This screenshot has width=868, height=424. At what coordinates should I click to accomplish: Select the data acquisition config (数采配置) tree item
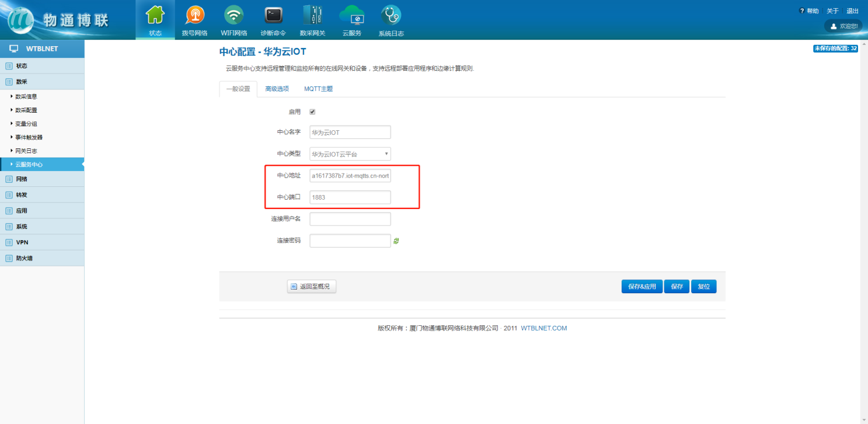pyautogui.click(x=26, y=110)
